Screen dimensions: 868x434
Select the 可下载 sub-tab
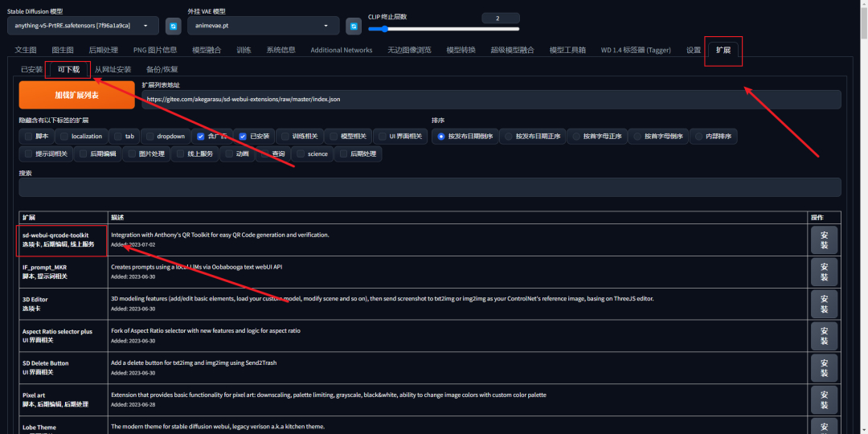click(68, 70)
